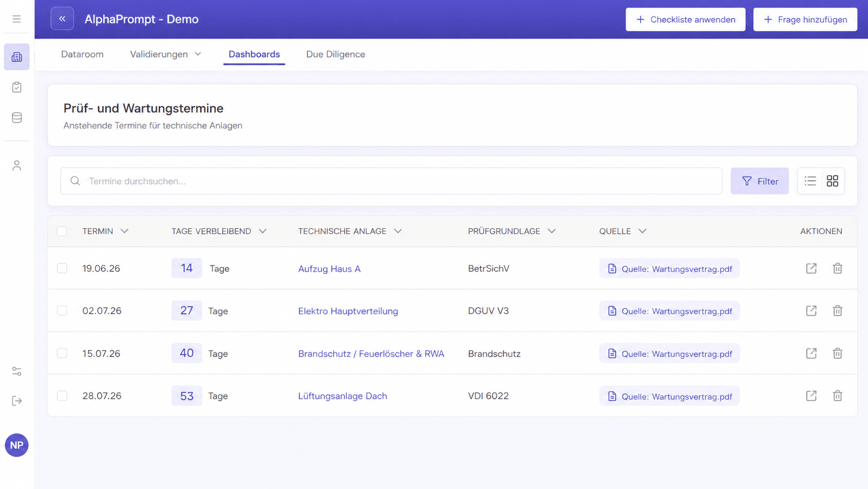Screen dimensions: 868x489
Task: Open Wartungsvertrag.pdf source for Elektro row
Action: (670, 311)
